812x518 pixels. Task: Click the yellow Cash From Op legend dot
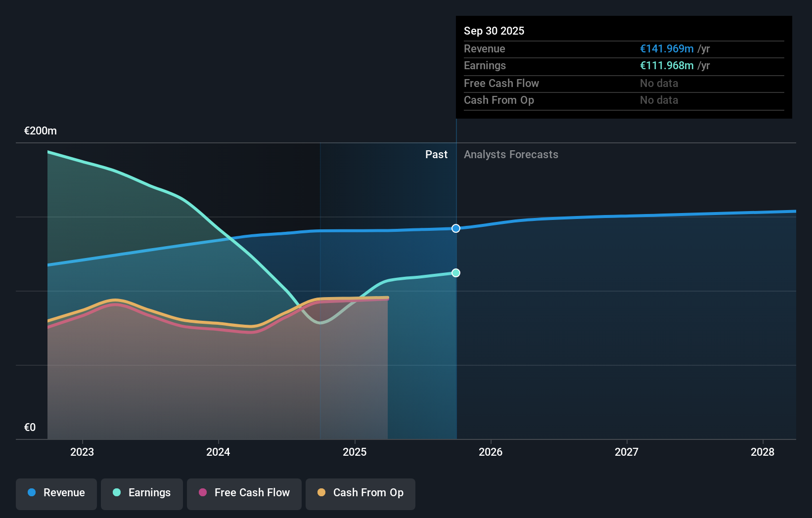[x=322, y=493]
